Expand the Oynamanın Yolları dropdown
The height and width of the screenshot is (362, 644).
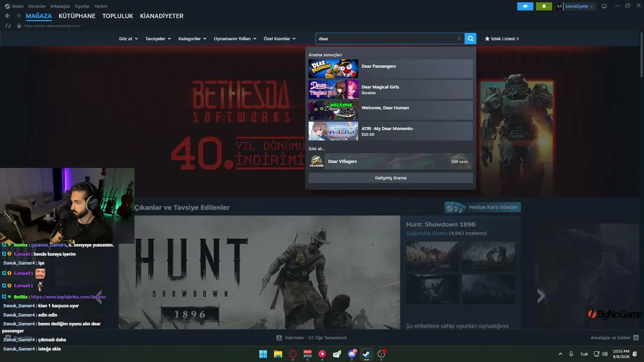coord(235,39)
